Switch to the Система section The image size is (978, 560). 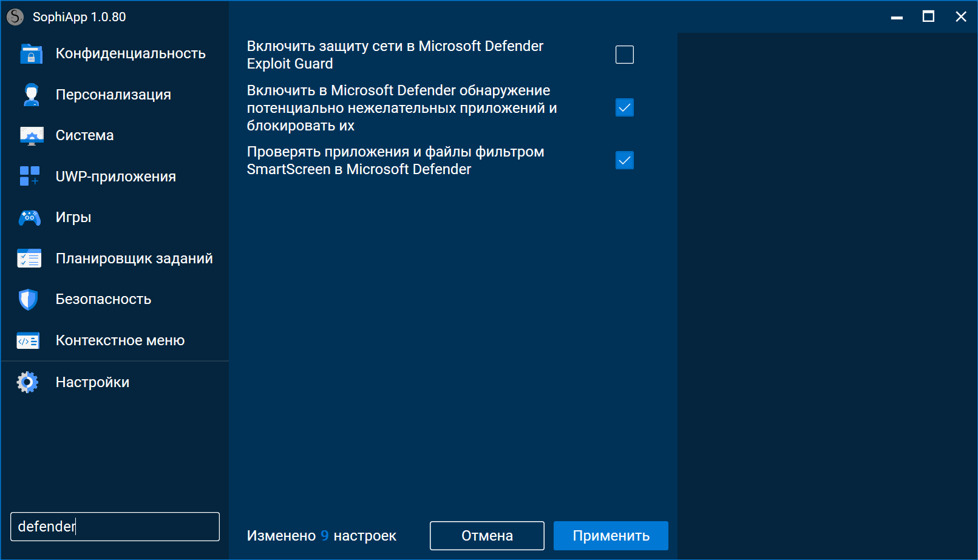85,135
